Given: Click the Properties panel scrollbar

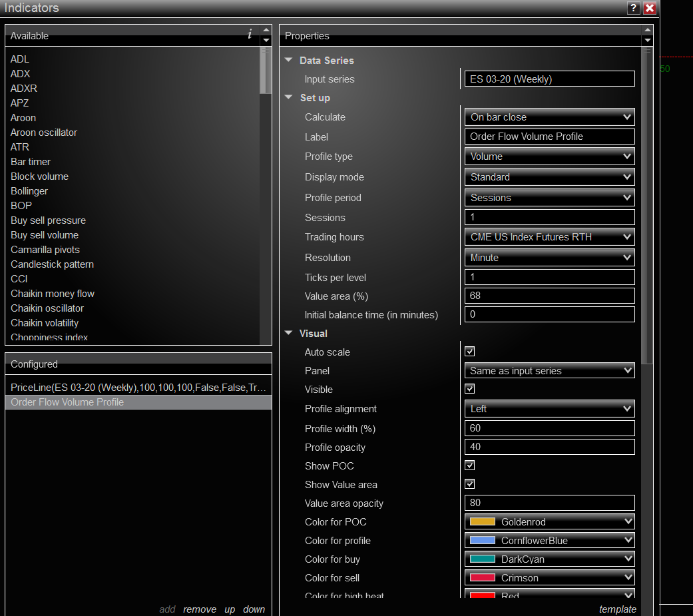Looking at the screenshot, I should (647, 205).
